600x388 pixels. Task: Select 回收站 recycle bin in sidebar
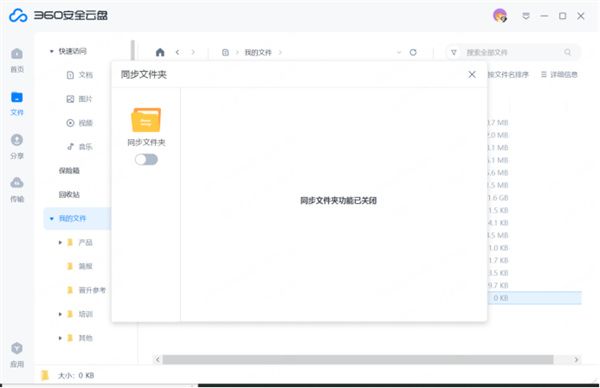pos(69,194)
